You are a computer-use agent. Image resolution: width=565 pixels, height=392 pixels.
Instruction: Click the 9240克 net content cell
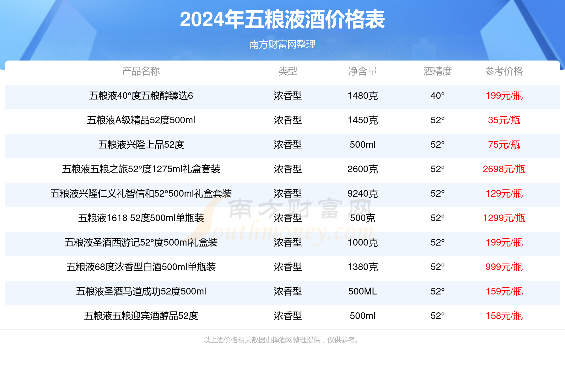click(x=363, y=193)
